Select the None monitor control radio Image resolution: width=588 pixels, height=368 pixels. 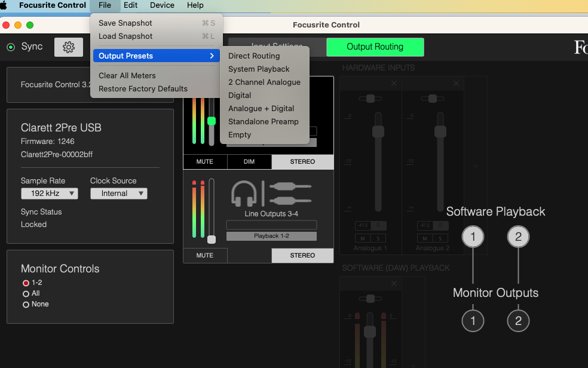26,305
